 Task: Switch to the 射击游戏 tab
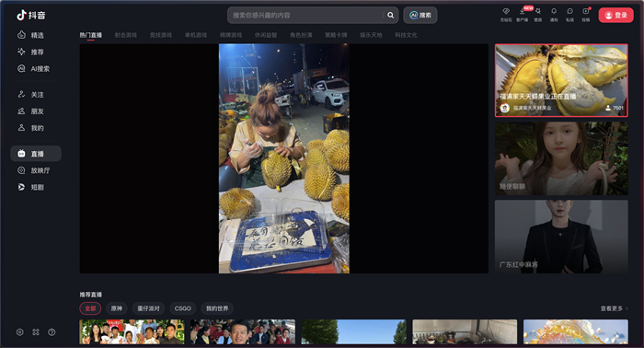(x=126, y=35)
